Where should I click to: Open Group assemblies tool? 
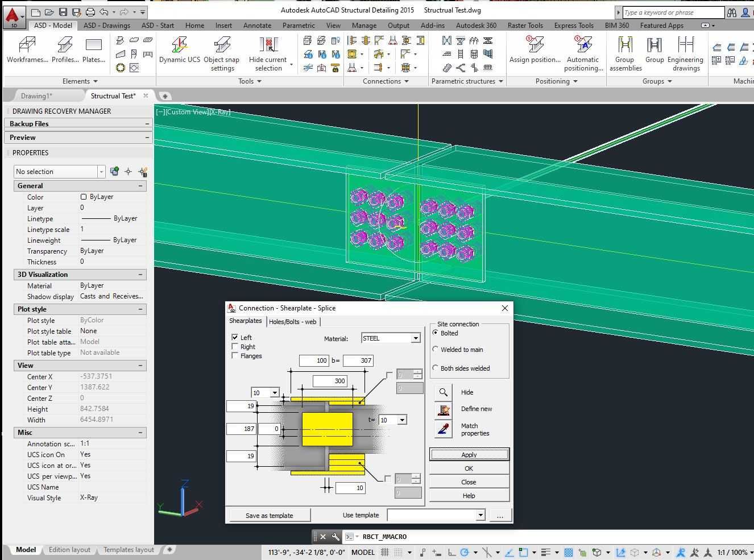[625, 54]
